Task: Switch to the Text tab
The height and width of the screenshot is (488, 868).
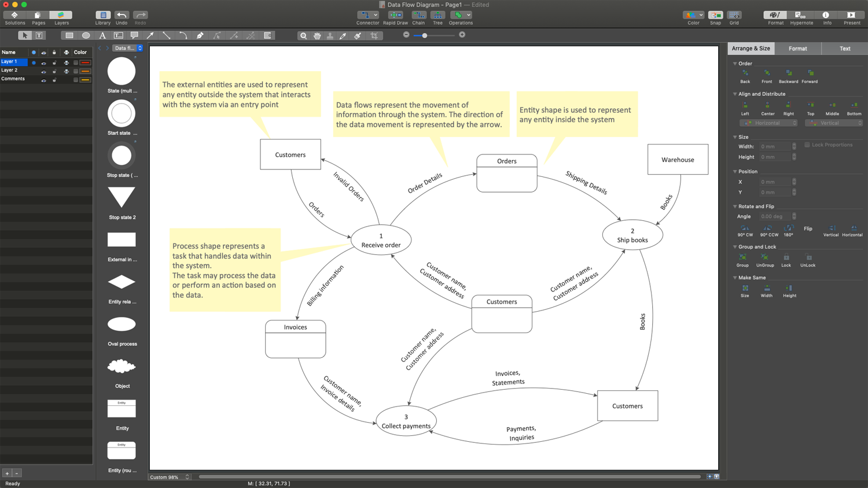Action: 844,49
